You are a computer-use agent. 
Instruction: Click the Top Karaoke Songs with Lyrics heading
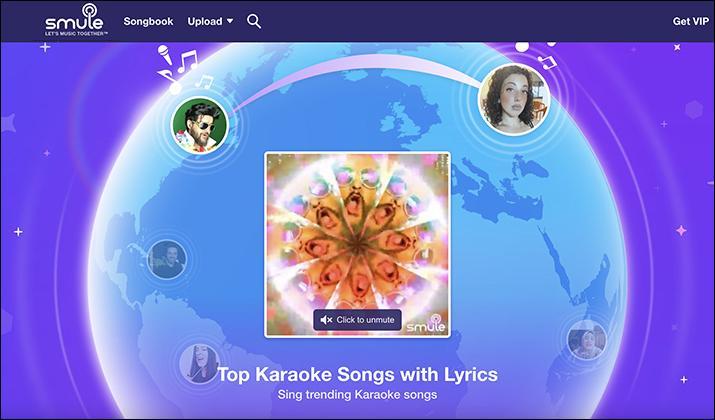(358, 374)
